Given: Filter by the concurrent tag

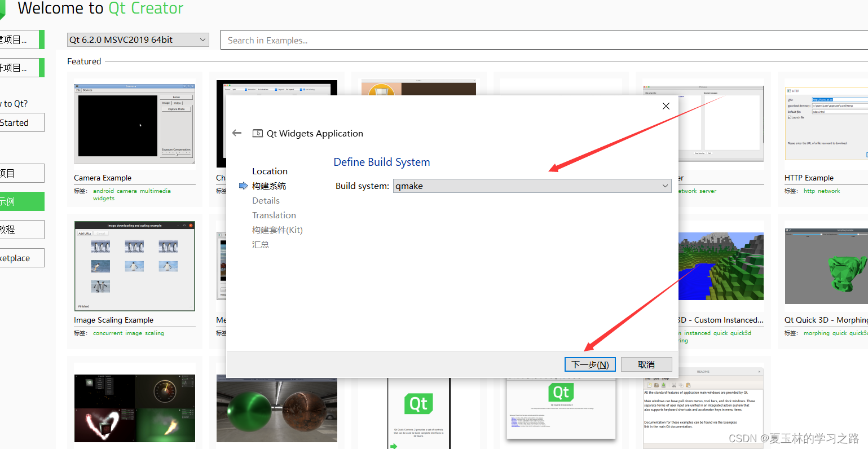Looking at the screenshot, I should click(108, 333).
